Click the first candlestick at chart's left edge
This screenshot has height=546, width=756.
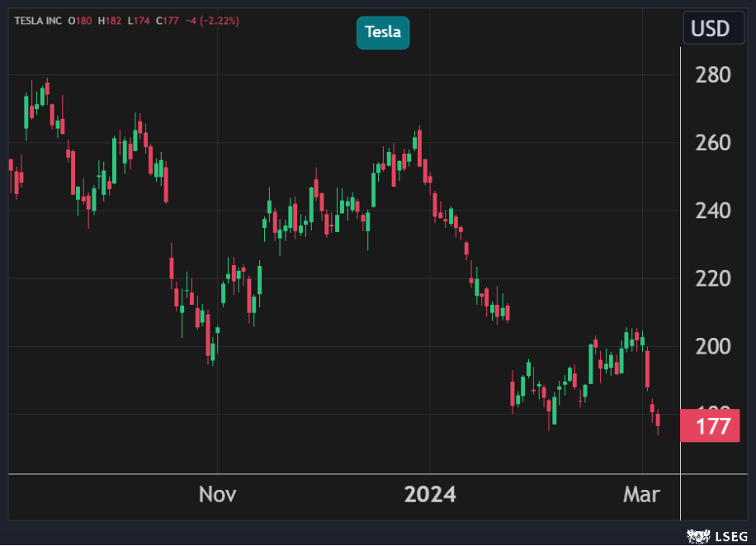pyautogui.click(x=11, y=164)
